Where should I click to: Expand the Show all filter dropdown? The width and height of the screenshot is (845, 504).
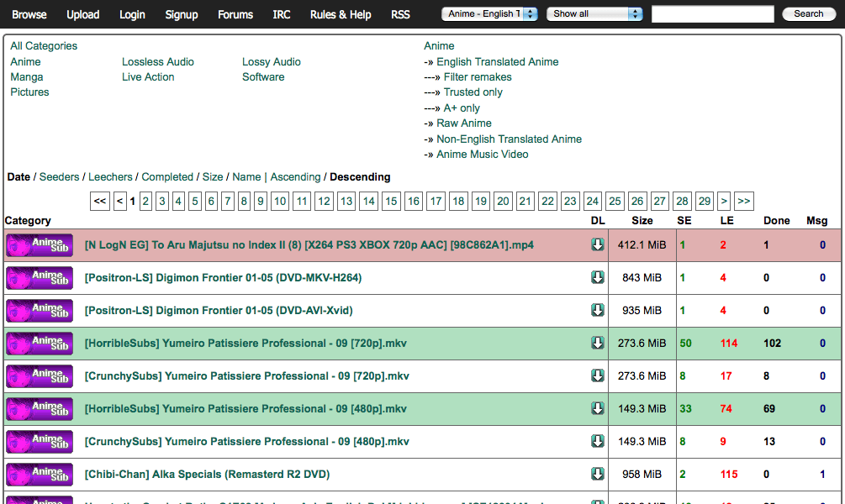[594, 14]
